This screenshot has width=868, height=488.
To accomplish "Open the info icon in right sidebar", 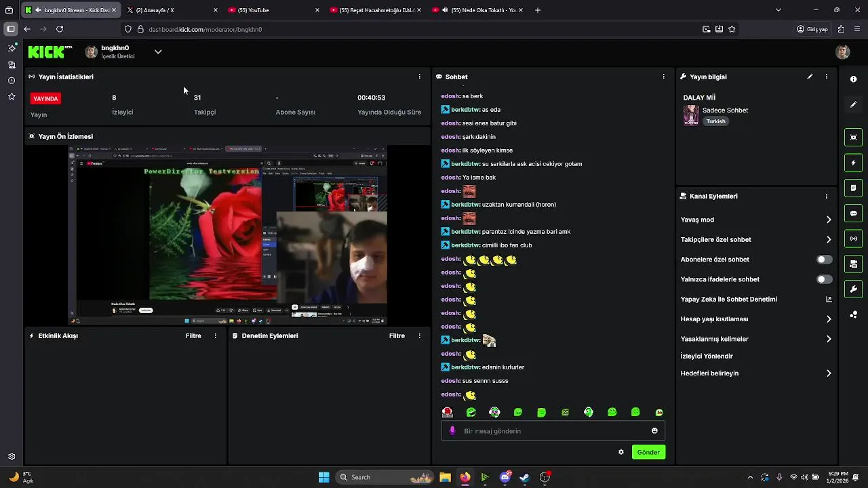I will pos(853,79).
